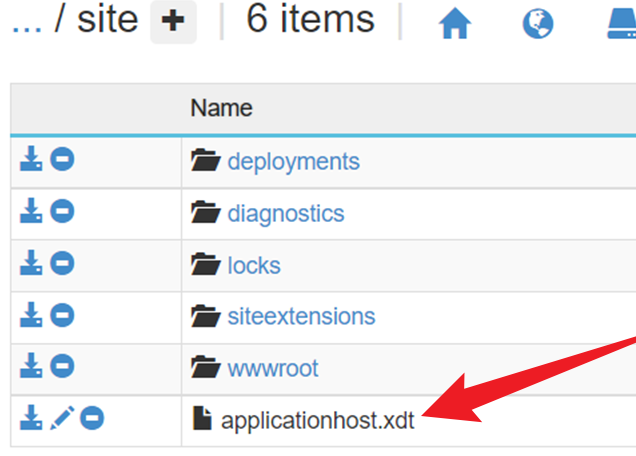The image size is (636, 456).
Task: Download the applicationhost.xdt file
Action: tap(32, 419)
